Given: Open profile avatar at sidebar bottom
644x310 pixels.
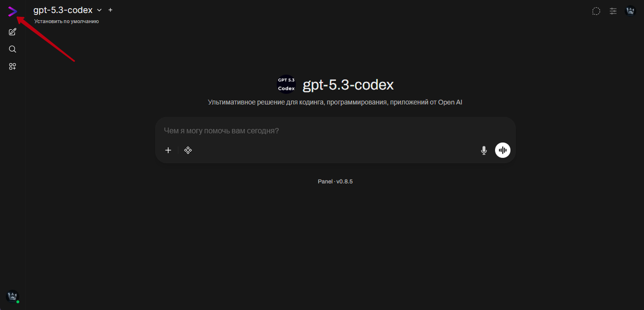Looking at the screenshot, I should coord(12,296).
